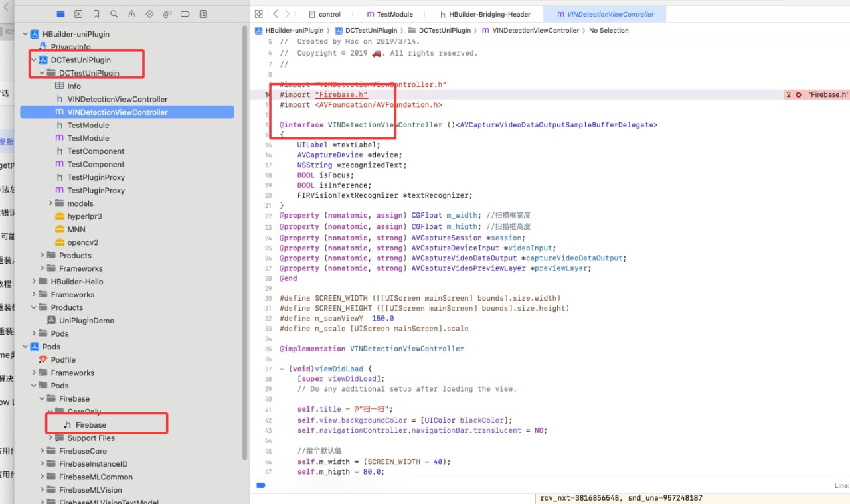Collapse the Firebase pod folder
The height and width of the screenshot is (504, 850).
(42, 399)
